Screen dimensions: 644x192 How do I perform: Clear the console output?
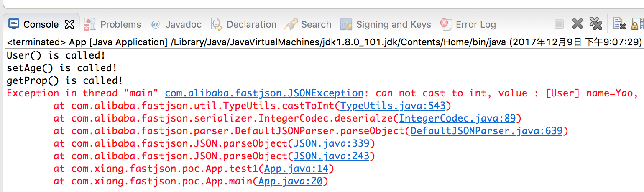pyautogui.click(x=619, y=24)
